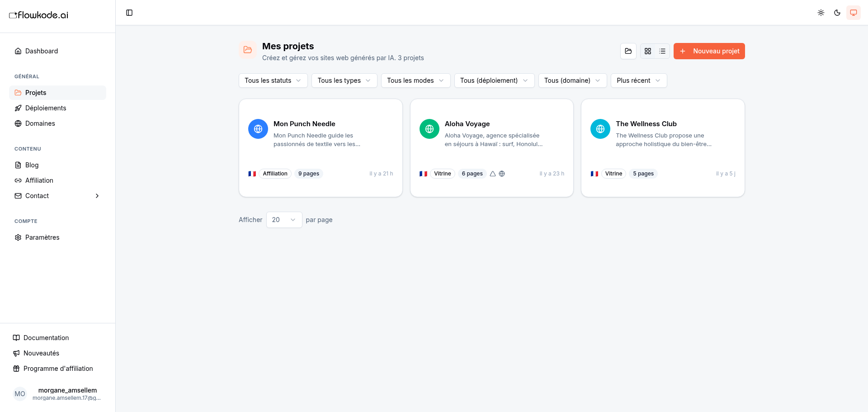Switch to dark theme moon icon

coord(837,13)
